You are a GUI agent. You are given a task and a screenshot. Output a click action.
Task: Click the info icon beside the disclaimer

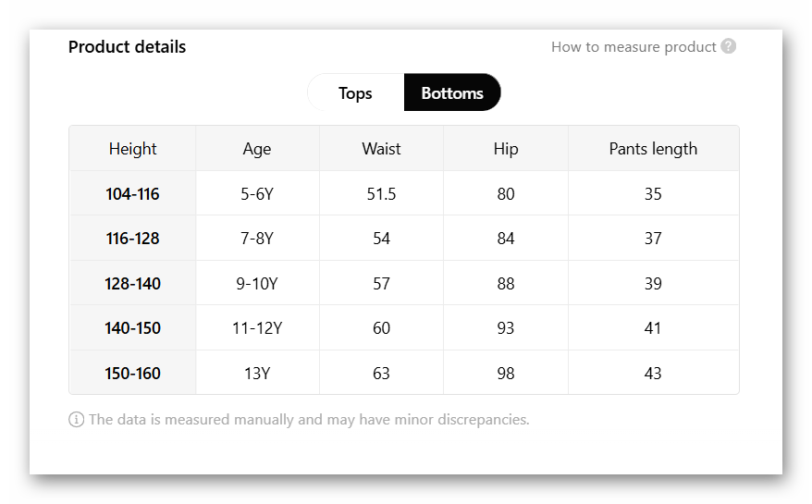[x=77, y=420]
